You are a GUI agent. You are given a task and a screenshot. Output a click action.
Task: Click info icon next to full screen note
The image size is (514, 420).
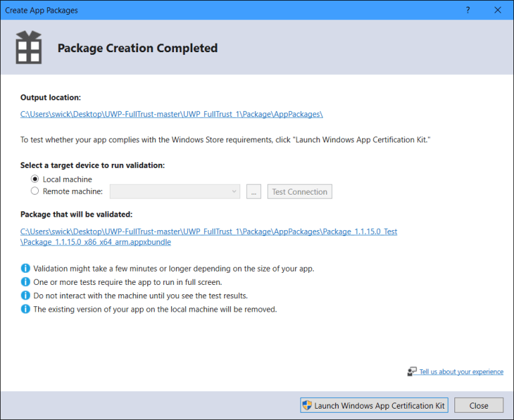click(x=25, y=282)
